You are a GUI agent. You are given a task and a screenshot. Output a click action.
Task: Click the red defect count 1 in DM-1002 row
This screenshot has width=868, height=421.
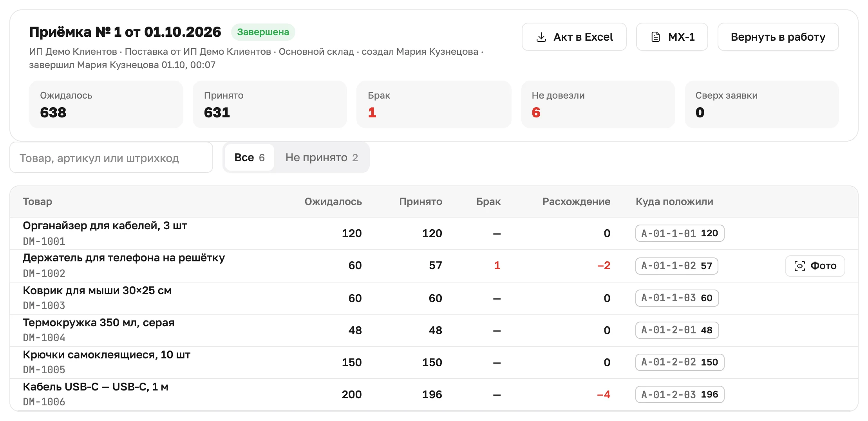click(x=497, y=266)
